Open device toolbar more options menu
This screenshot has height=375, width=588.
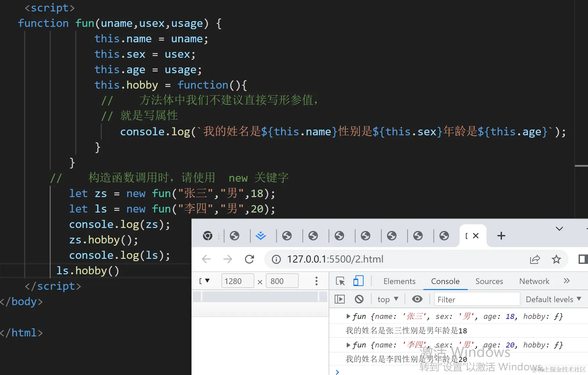[317, 281]
